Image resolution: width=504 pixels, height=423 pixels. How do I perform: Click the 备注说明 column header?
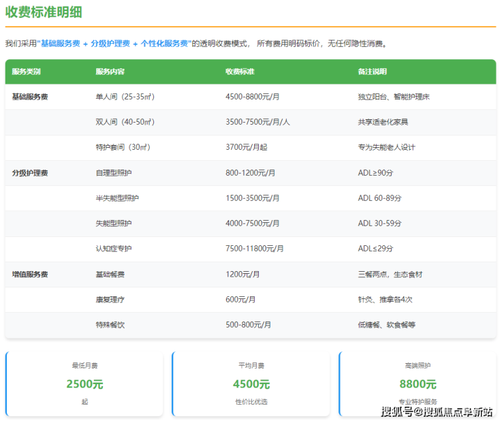(x=372, y=72)
